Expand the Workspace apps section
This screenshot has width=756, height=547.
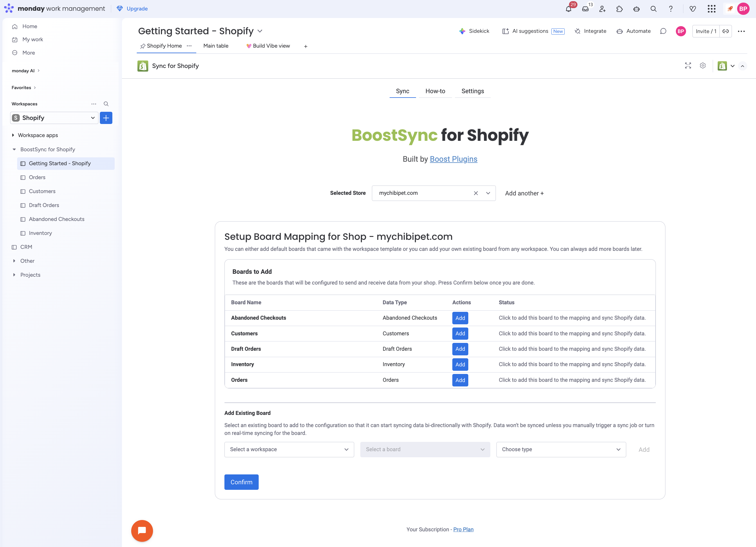point(13,135)
